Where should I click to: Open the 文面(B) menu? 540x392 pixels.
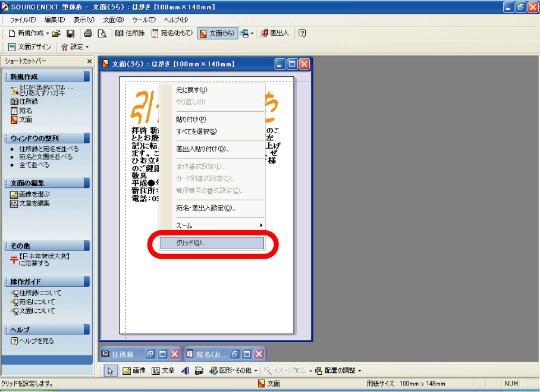click(114, 20)
